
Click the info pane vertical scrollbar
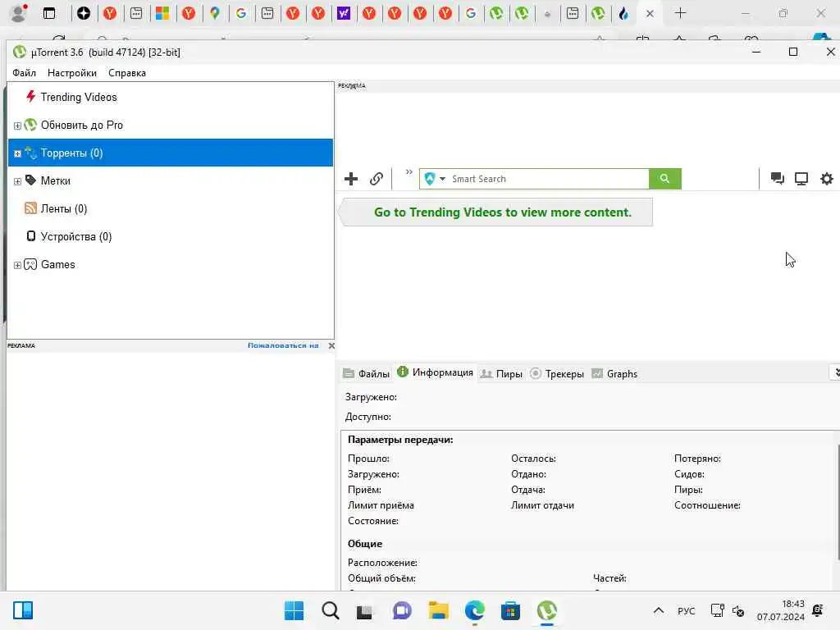click(x=838, y=503)
